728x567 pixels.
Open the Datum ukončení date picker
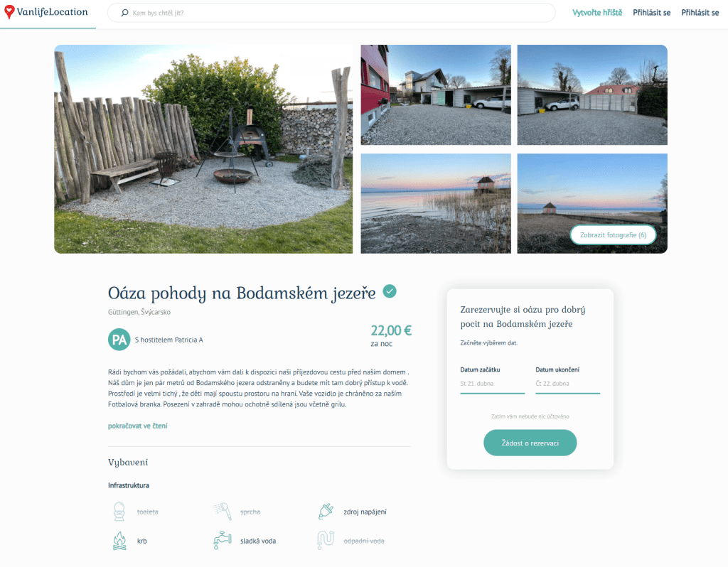(567, 384)
